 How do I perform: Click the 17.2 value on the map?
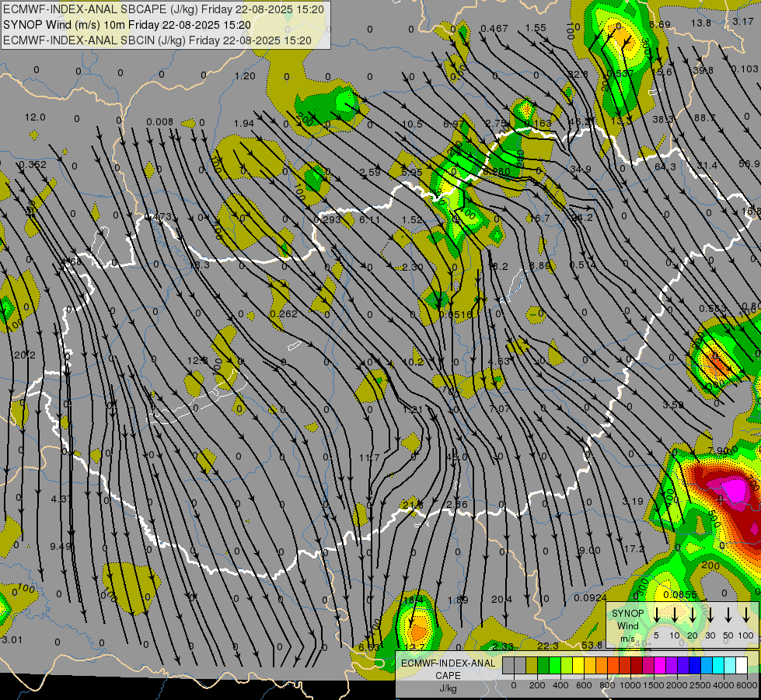coord(634,548)
